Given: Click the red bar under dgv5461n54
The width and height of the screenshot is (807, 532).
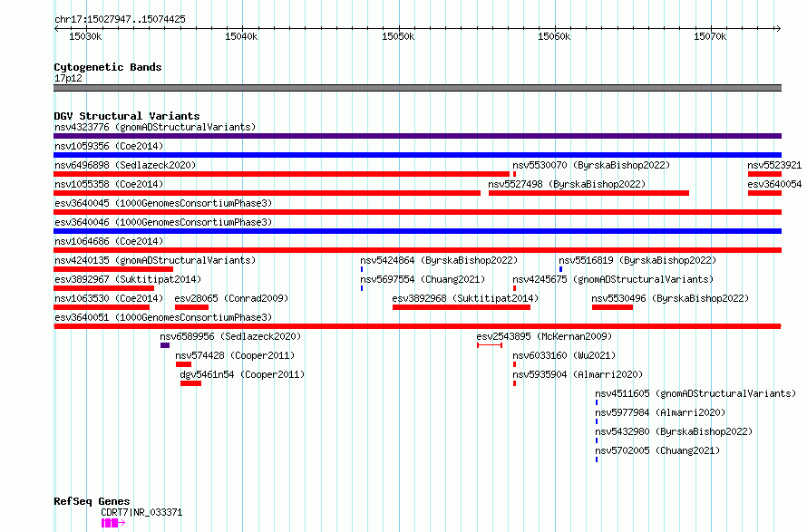Looking at the screenshot, I should click(190, 383).
